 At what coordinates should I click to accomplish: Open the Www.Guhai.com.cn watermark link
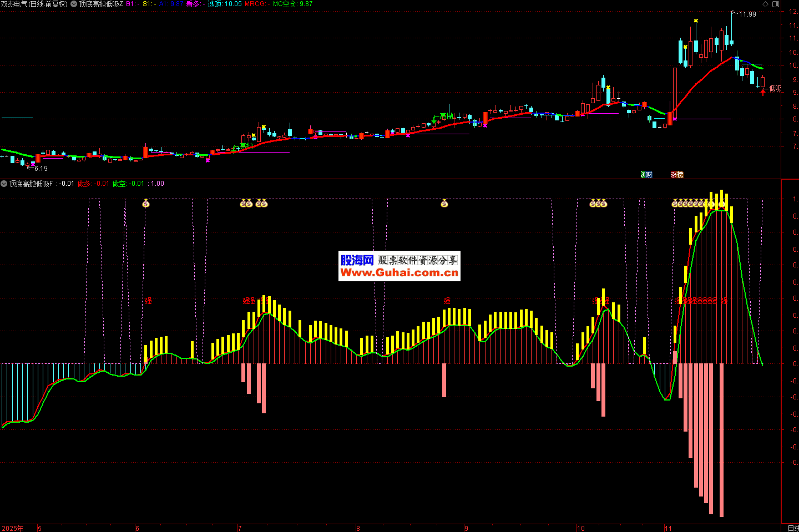pyautogui.click(x=399, y=272)
